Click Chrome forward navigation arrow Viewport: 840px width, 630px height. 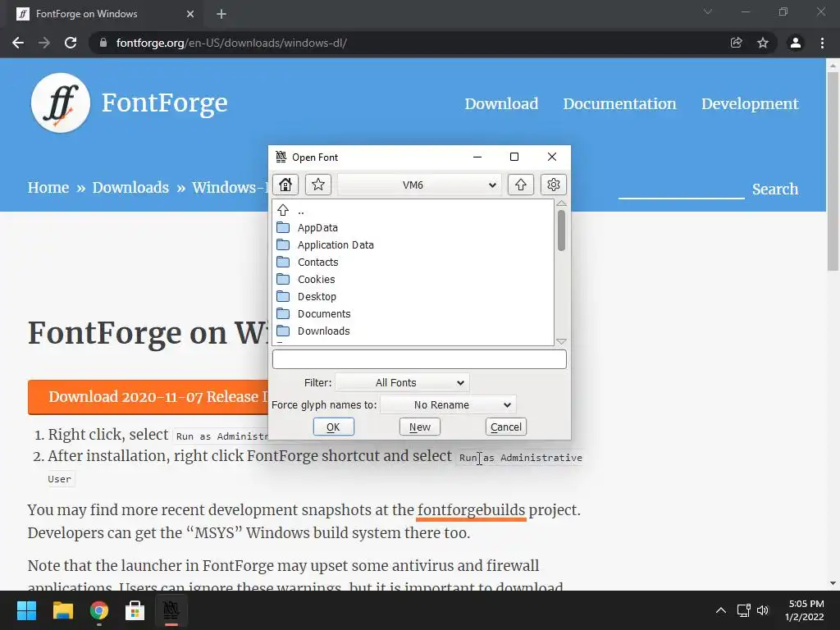coord(44,43)
